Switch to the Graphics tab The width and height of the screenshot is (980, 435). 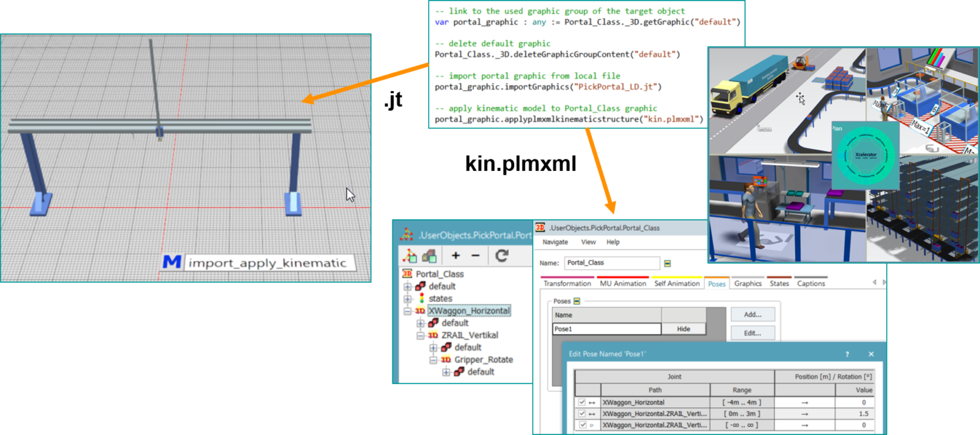click(x=748, y=283)
